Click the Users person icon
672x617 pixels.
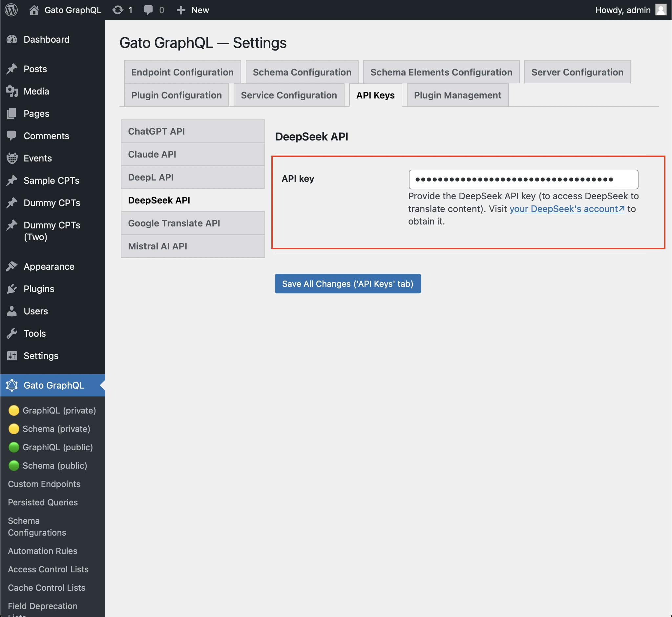pyautogui.click(x=12, y=311)
